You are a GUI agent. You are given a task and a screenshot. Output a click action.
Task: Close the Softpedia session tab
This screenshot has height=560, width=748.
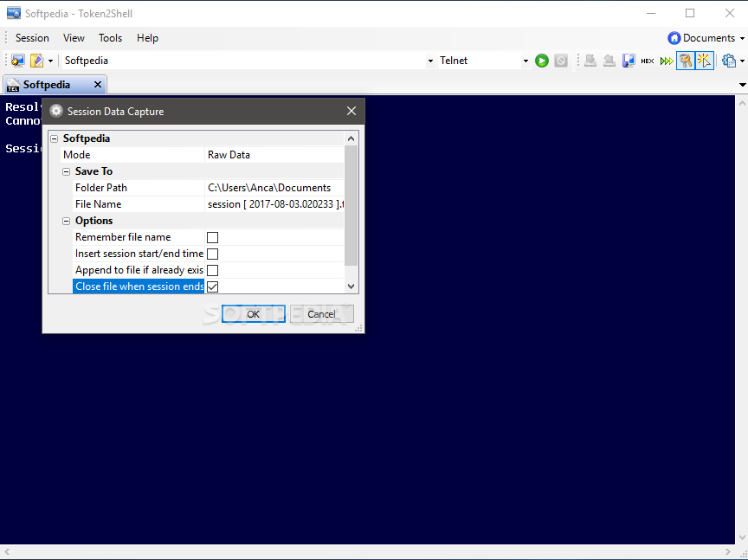point(98,85)
